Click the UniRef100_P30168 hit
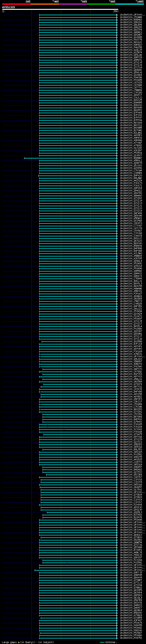This screenshot has width=146, height=644. tap(131, 432)
